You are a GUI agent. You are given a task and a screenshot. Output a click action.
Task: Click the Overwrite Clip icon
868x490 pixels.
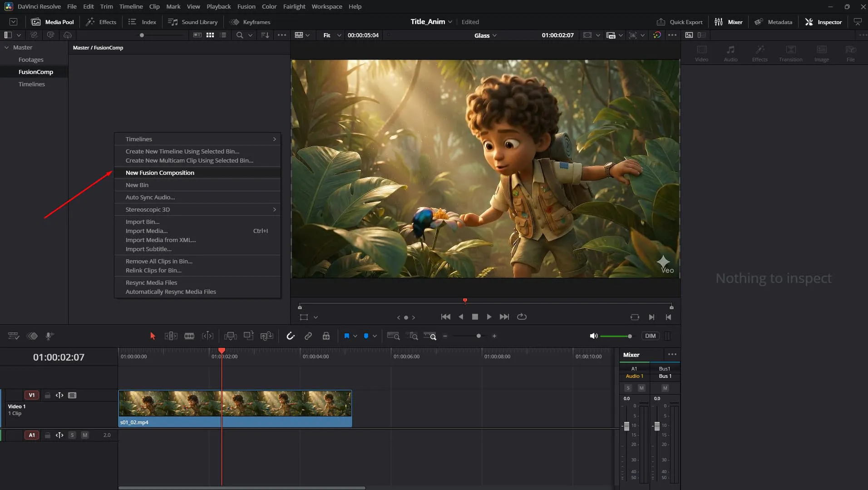[248, 336]
